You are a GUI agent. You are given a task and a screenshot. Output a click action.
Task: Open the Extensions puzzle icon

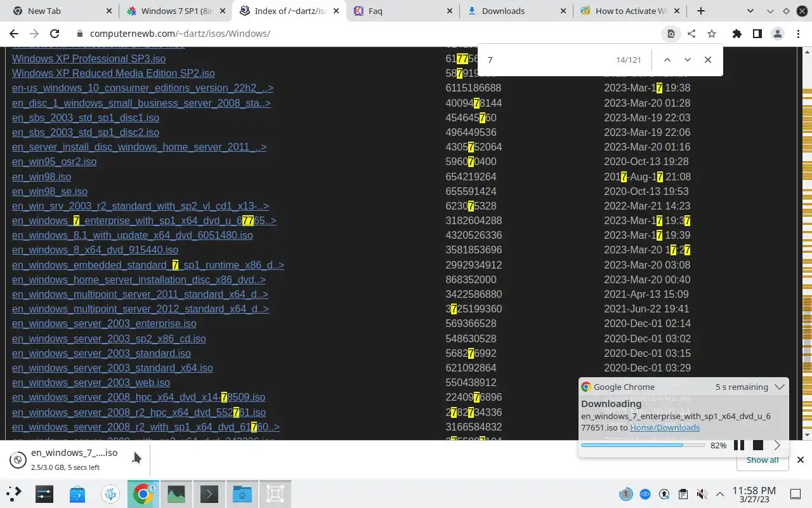click(737, 34)
